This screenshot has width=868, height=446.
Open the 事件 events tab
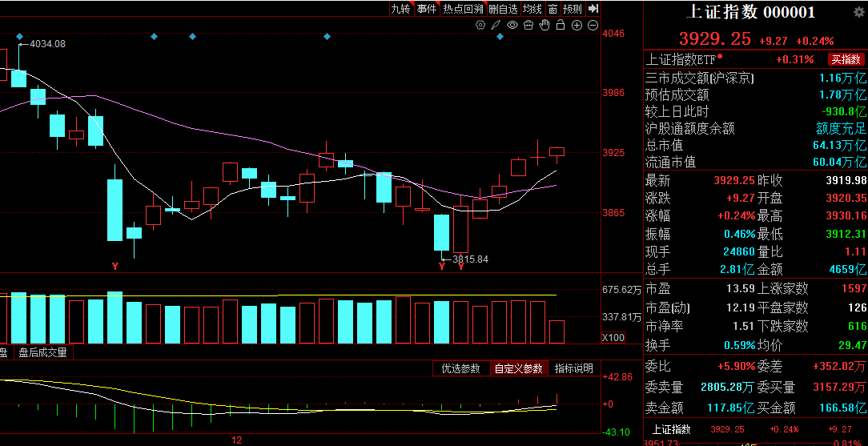pos(427,9)
